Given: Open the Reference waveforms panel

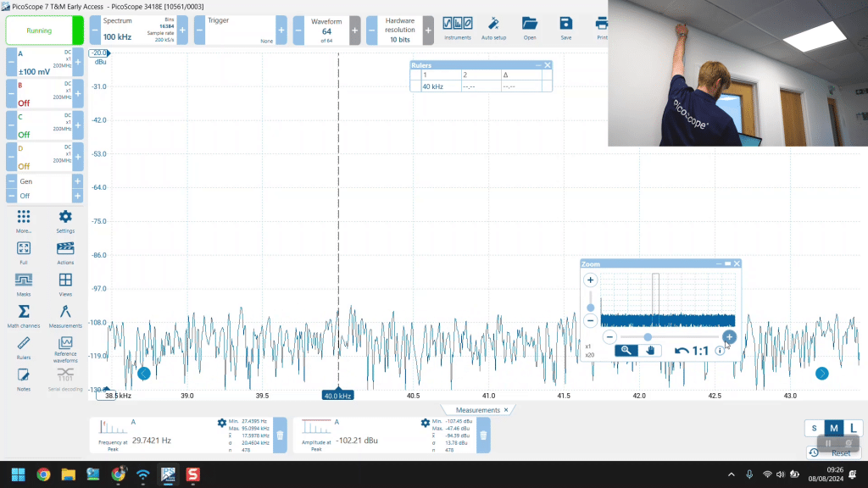Looking at the screenshot, I should (65, 344).
